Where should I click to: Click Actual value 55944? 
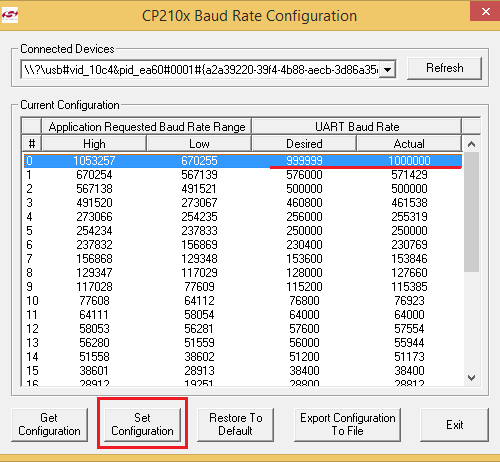[409, 343]
